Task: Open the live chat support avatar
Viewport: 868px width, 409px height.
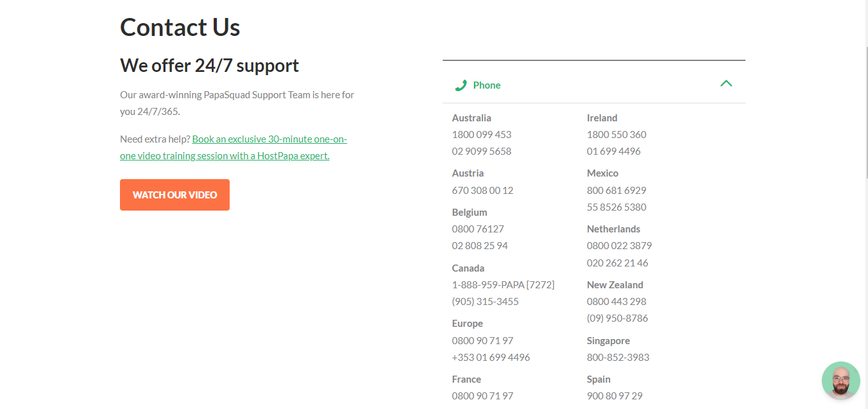Action: pos(840,380)
